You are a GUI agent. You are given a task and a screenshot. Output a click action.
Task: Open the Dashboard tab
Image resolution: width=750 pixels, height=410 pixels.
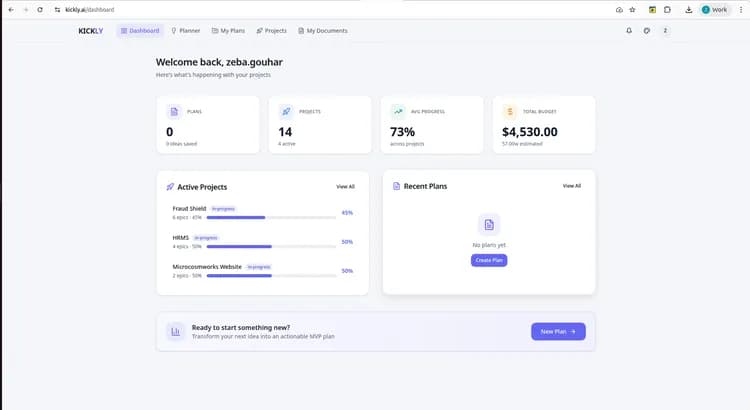coord(140,31)
